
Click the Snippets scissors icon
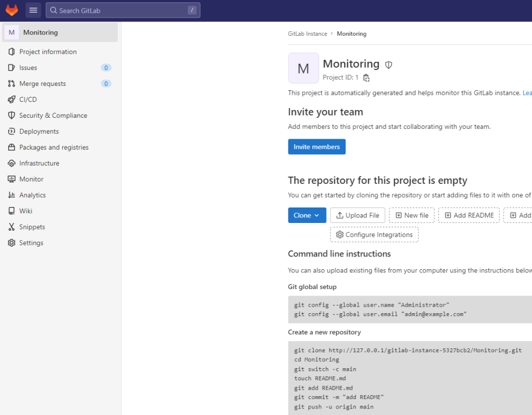tap(12, 227)
